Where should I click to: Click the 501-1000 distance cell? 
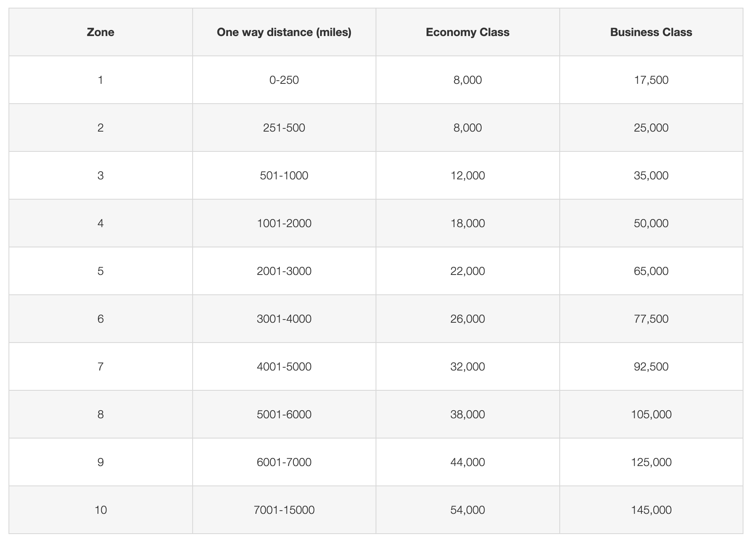pos(284,176)
